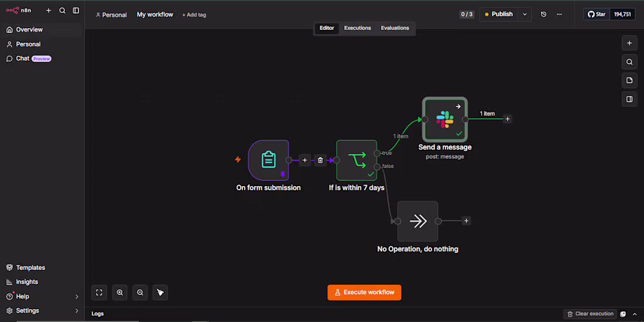
Task: Click the GitHub Star button
Action: 597,15
